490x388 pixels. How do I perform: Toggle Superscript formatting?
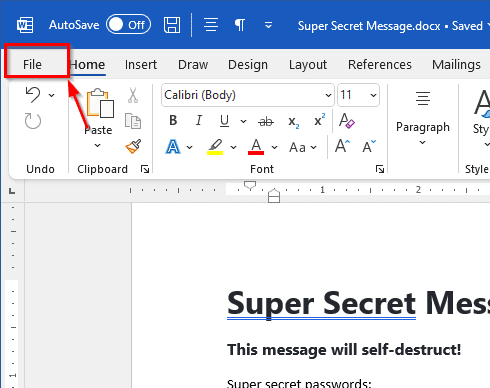(x=320, y=120)
